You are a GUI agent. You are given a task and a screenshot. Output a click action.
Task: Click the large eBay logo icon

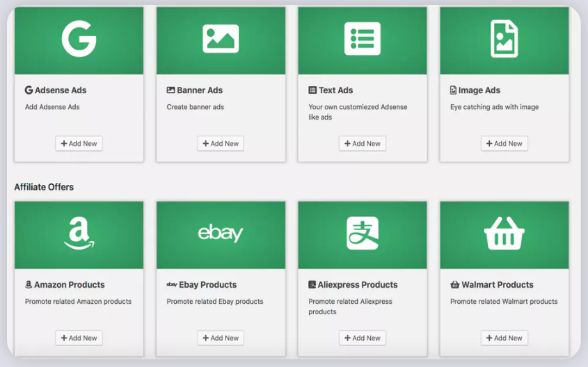tap(221, 233)
